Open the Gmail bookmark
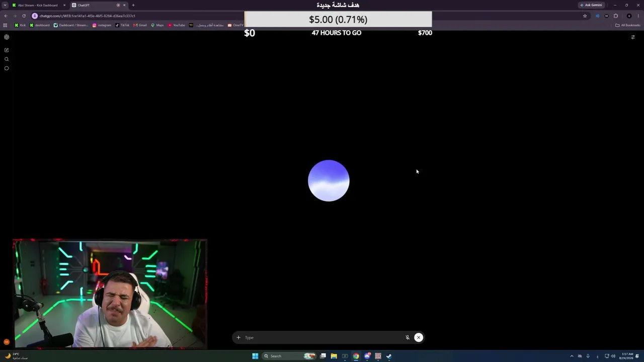The width and height of the screenshot is (644, 362). pyautogui.click(x=140, y=25)
